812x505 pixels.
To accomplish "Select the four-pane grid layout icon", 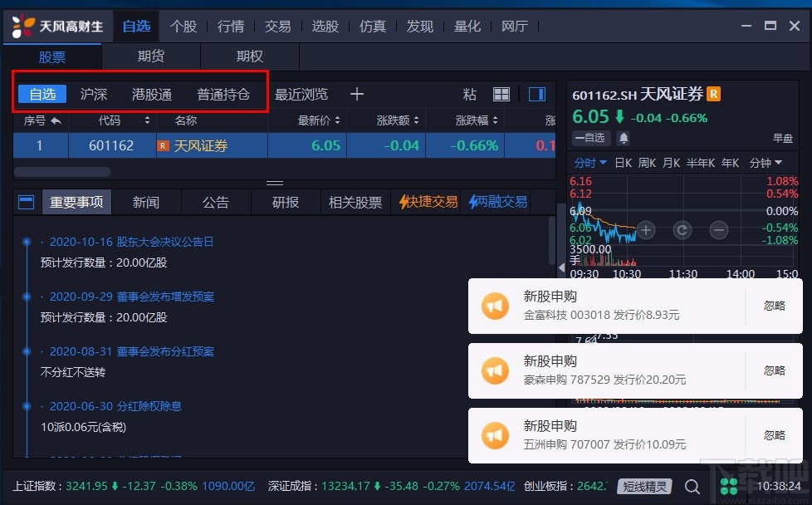I will pyautogui.click(x=501, y=94).
